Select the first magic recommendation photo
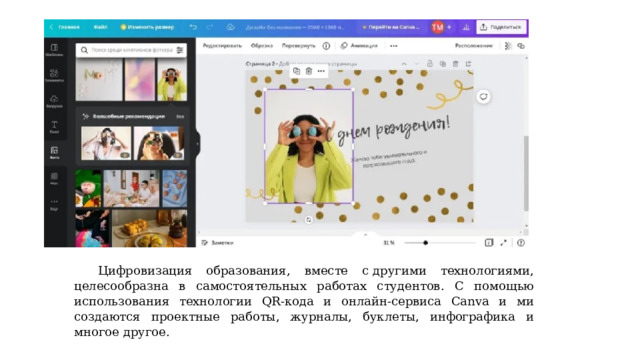Image resolution: width=640 pixels, height=360 pixels. coord(106,143)
